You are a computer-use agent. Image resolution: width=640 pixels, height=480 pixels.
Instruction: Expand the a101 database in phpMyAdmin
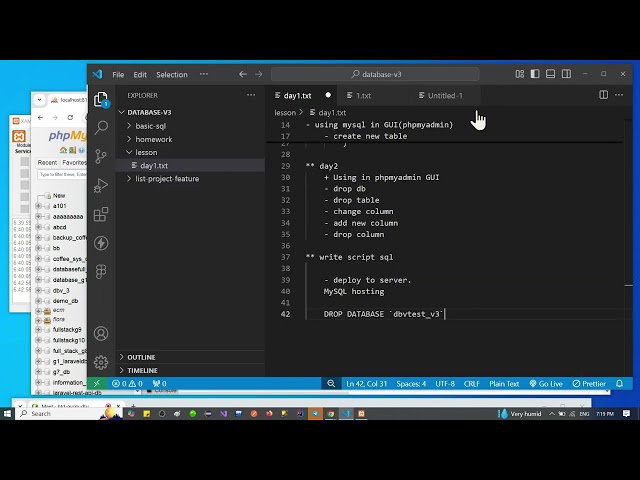pyautogui.click(x=39, y=206)
